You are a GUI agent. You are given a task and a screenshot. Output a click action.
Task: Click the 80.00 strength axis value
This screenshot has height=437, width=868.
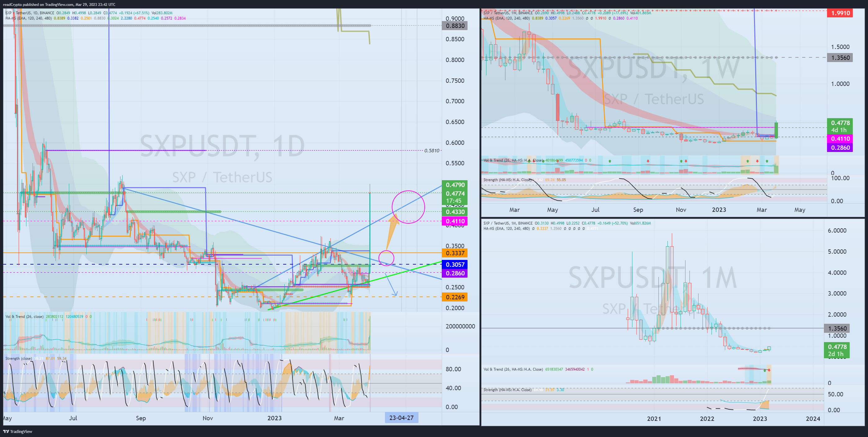[453, 369]
